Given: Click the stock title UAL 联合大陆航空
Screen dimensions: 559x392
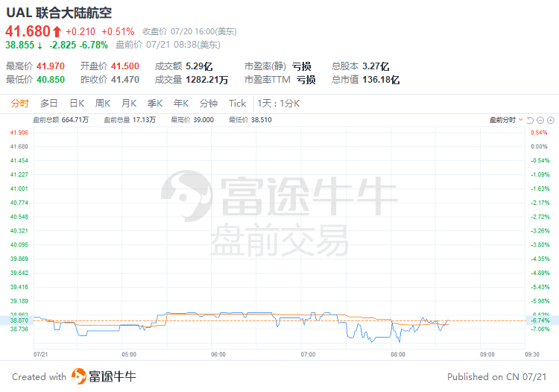Looking at the screenshot, I should pyautogui.click(x=59, y=13).
